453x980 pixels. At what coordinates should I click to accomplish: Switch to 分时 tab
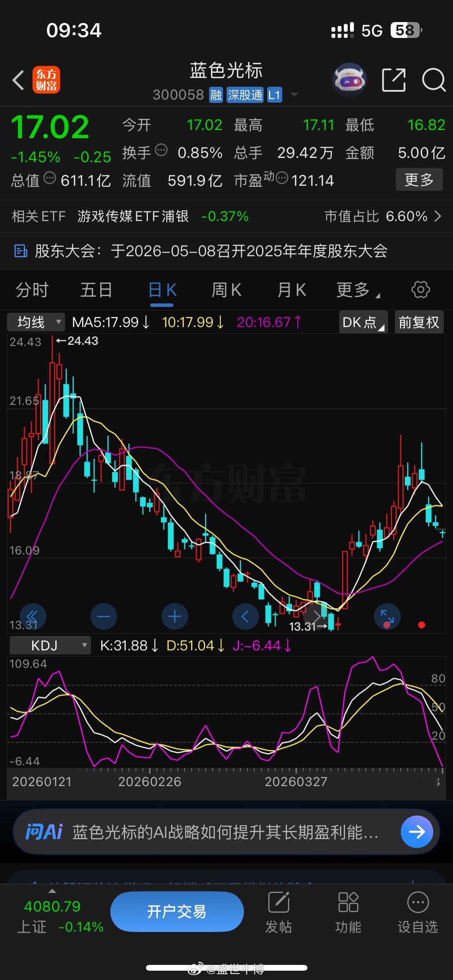(32, 290)
